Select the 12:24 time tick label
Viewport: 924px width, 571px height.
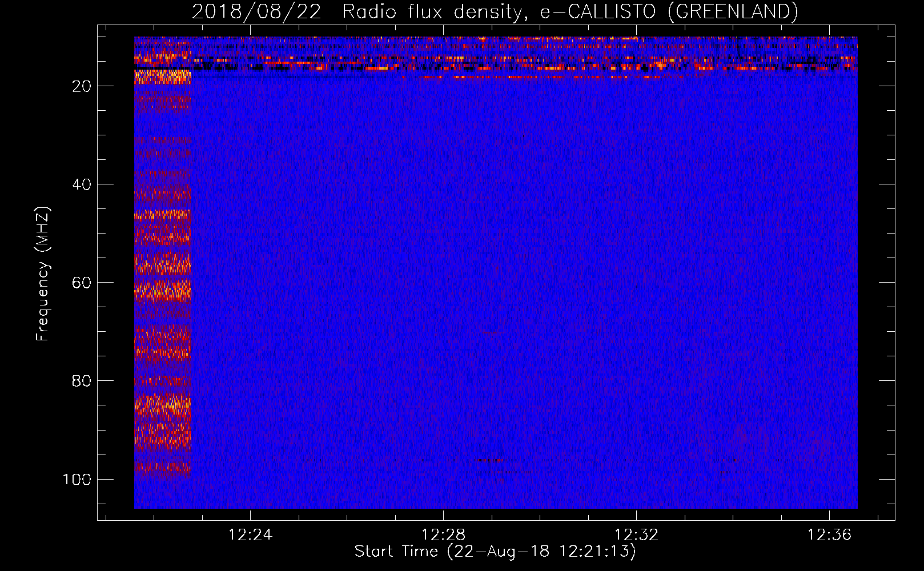250,535
